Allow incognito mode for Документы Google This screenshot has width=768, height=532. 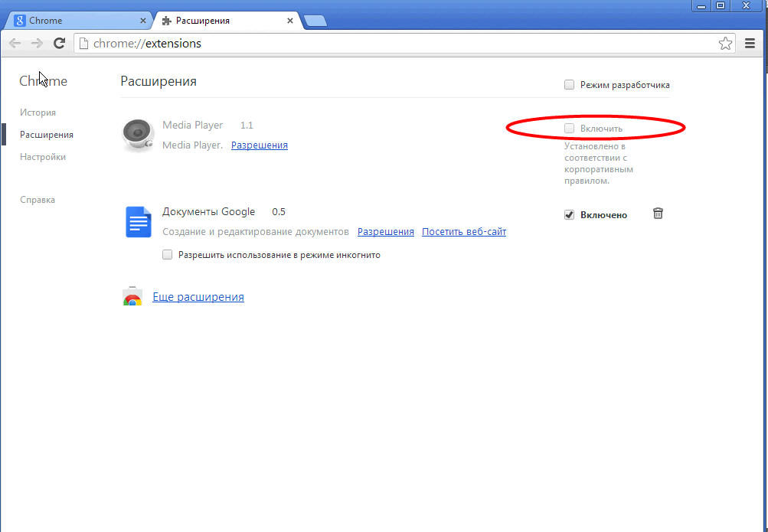coord(168,254)
